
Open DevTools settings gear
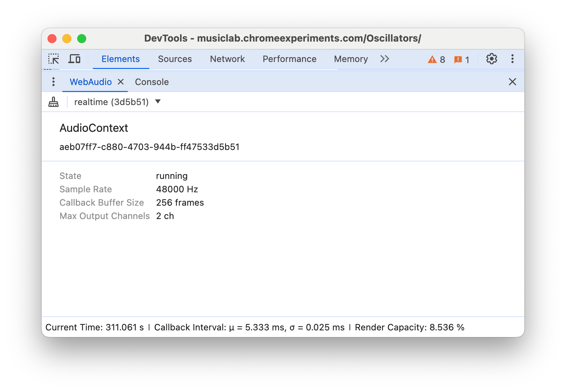coord(491,59)
